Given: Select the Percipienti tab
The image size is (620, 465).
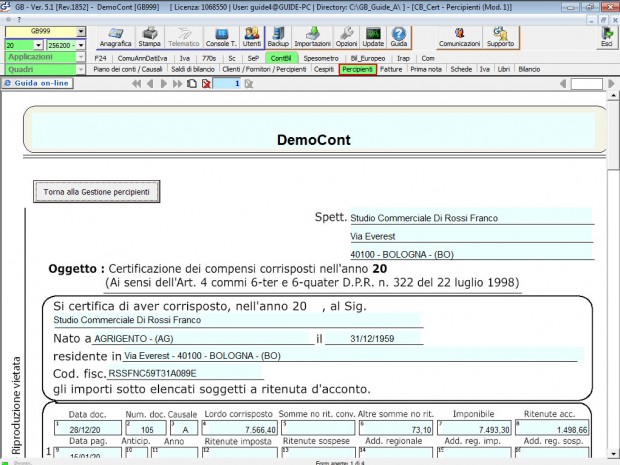Looking at the screenshot, I should (x=357, y=69).
